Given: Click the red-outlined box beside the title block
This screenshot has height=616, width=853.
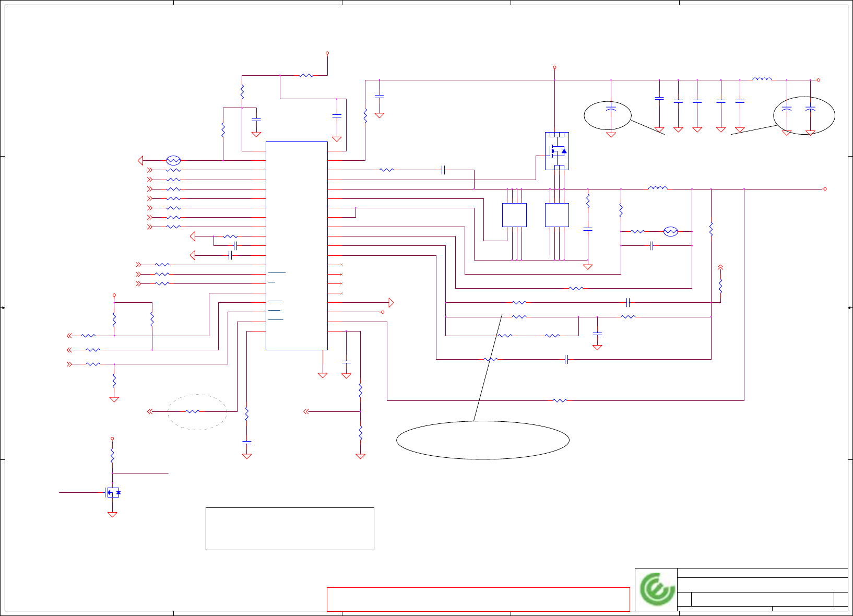Looking at the screenshot, I should pyautogui.click(x=478, y=599).
